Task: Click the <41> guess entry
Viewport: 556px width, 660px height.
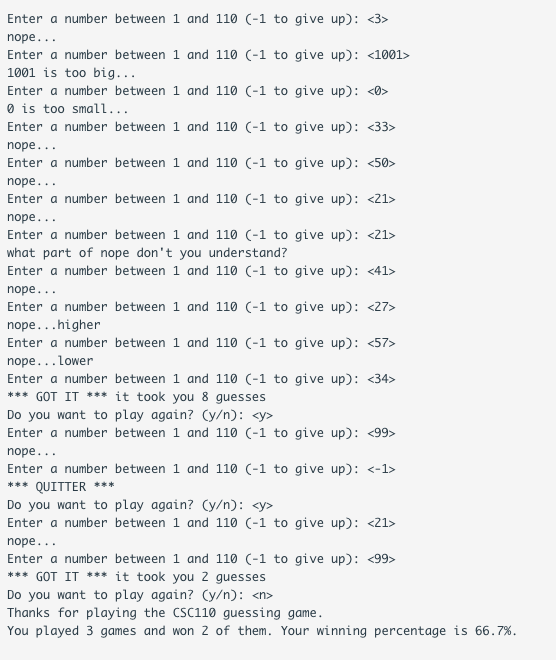Action: 381,271
